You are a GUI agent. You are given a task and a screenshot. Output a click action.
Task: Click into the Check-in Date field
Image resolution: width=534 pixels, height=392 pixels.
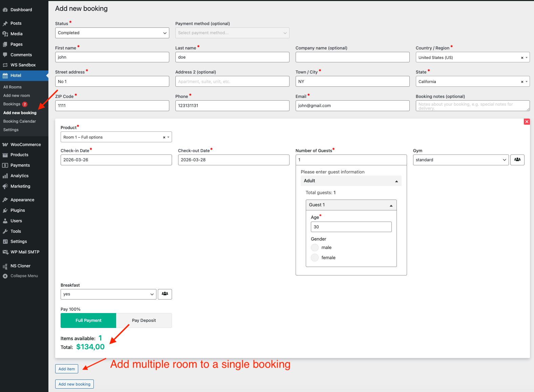116,160
